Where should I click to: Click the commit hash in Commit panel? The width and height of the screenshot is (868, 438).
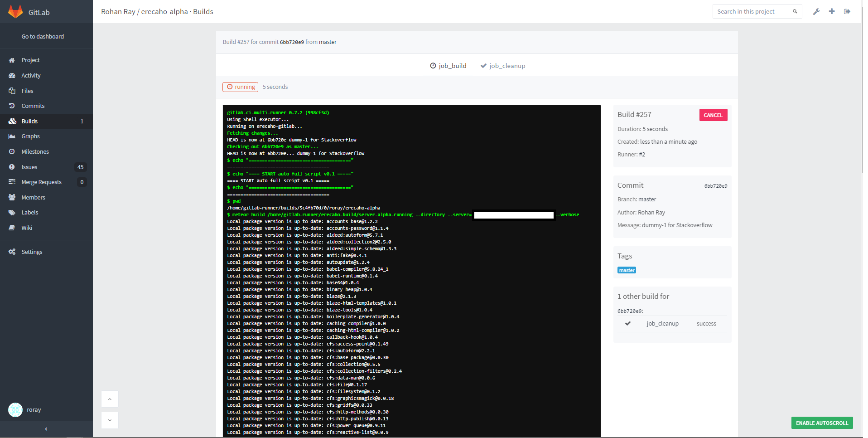[x=716, y=186]
